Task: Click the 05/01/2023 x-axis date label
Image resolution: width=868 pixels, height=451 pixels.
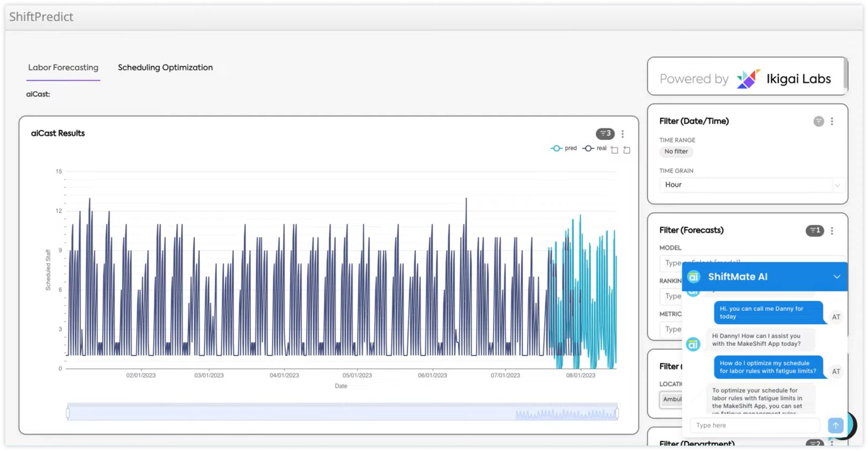Action: pyautogui.click(x=357, y=375)
